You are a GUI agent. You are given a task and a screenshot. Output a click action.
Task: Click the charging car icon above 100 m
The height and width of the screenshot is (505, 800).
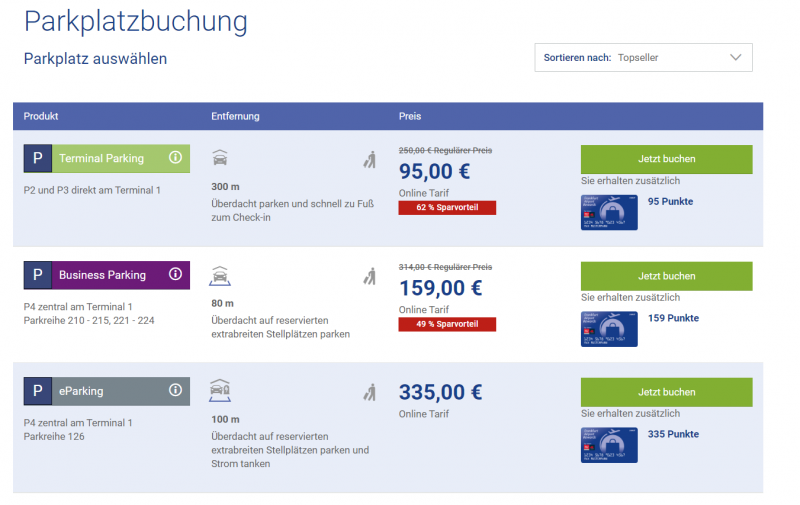click(x=221, y=390)
